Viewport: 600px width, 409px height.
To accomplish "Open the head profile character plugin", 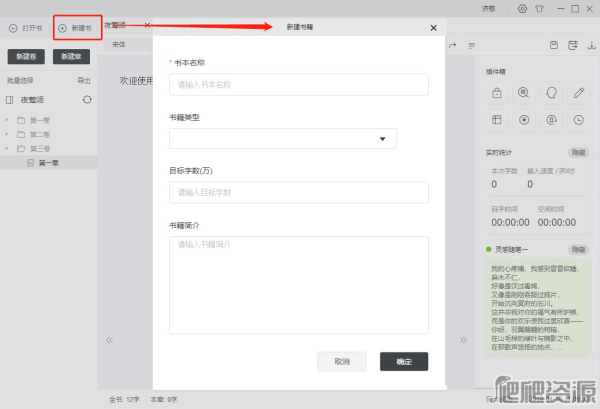I will tap(551, 93).
